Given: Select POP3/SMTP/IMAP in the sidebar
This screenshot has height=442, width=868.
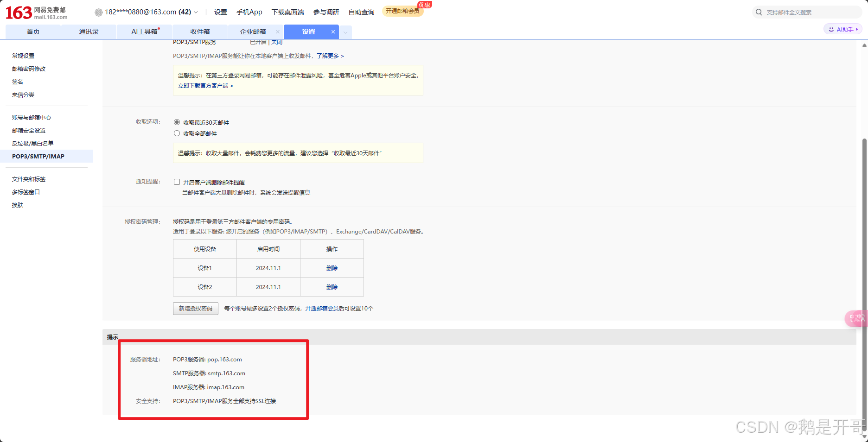Looking at the screenshot, I should pos(46,156).
